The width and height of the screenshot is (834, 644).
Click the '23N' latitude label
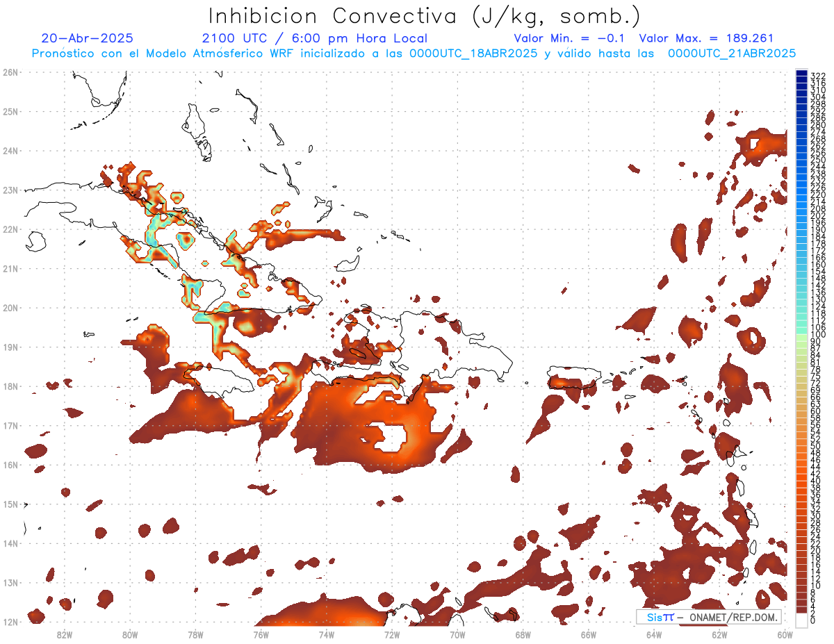click(x=10, y=190)
